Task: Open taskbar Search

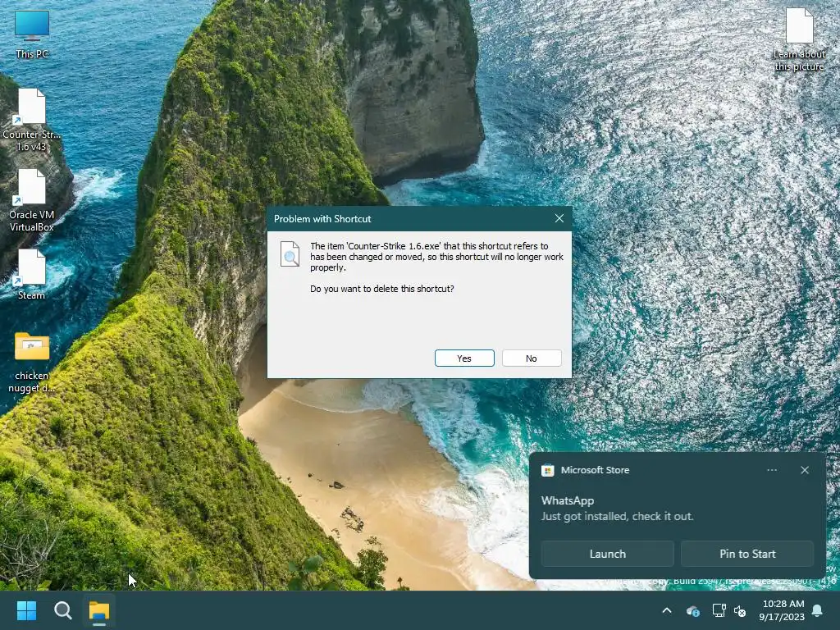Action: (x=62, y=610)
